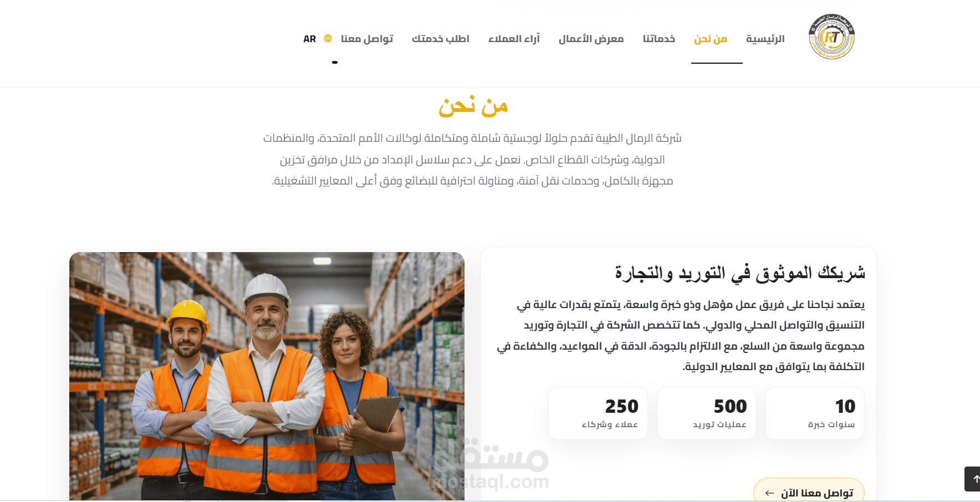Click تواصل معنا in the top menu
The image size is (980, 502).
pos(367,39)
